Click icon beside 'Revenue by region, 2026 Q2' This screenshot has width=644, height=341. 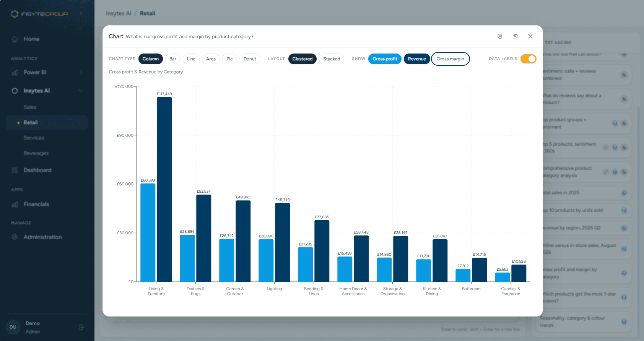pos(624,228)
